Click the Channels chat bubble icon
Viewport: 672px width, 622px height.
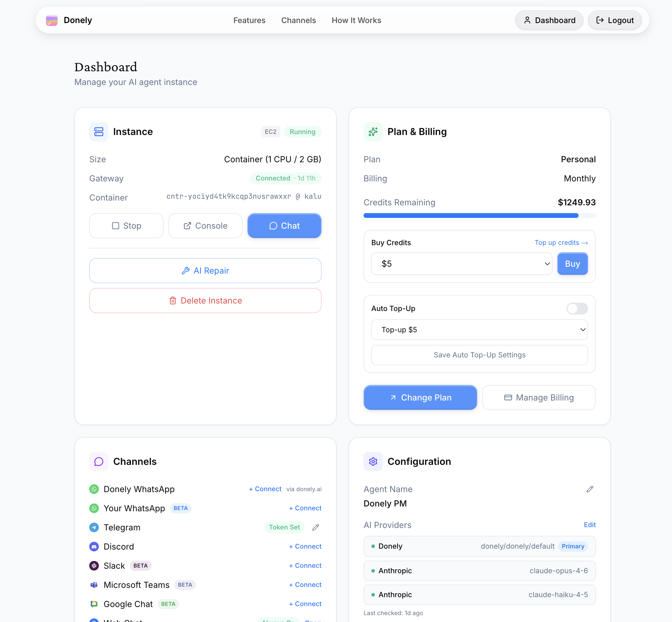[x=99, y=462]
